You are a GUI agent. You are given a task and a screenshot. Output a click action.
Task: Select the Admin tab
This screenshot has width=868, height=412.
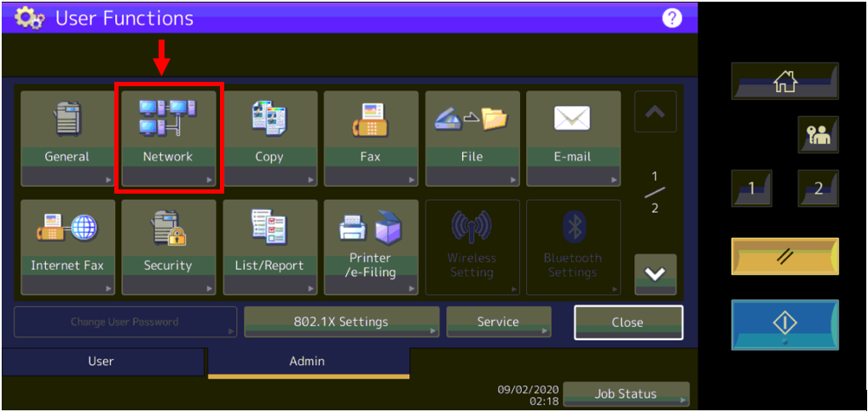tap(307, 361)
